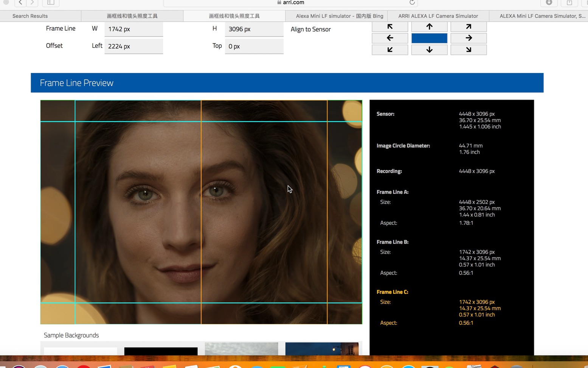
Task: Align frame line to bottom of sensor
Action: click(x=429, y=50)
